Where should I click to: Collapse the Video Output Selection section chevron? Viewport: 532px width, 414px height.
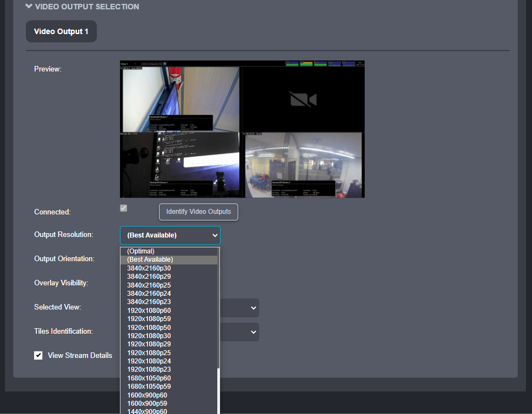pos(29,6)
